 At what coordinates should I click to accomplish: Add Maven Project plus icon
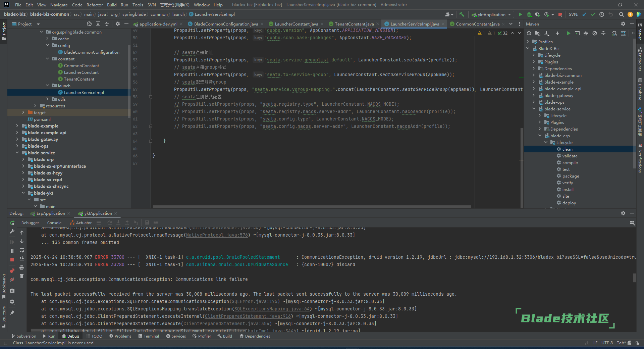click(x=557, y=33)
